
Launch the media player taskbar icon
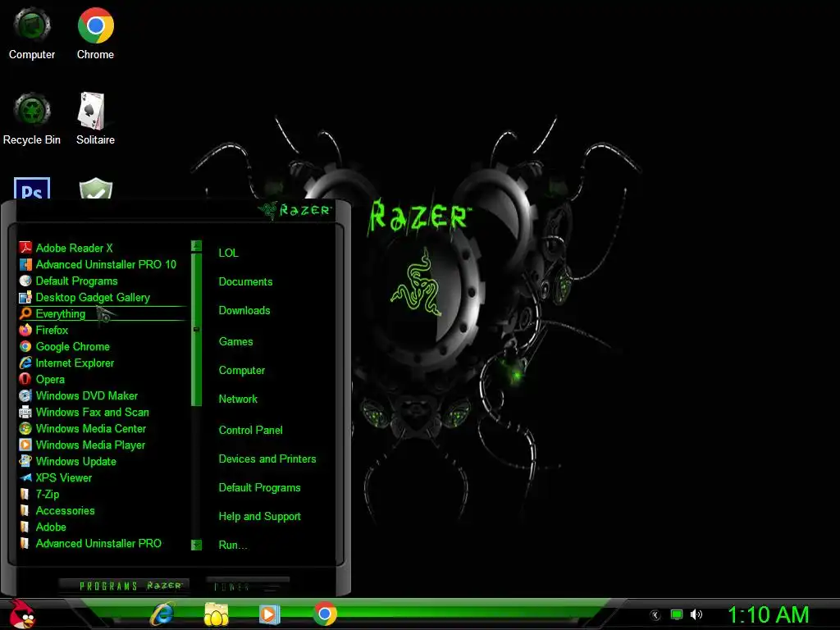pyautogui.click(x=269, y=614)
